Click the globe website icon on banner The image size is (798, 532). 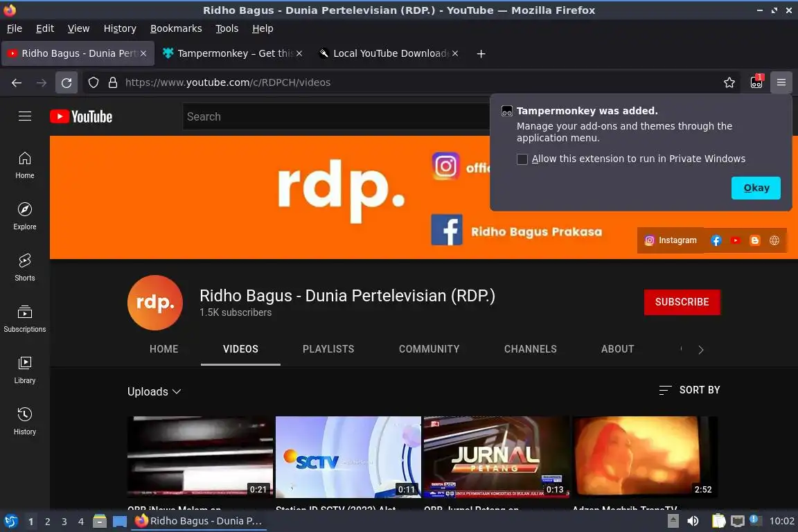pos(774,240)
